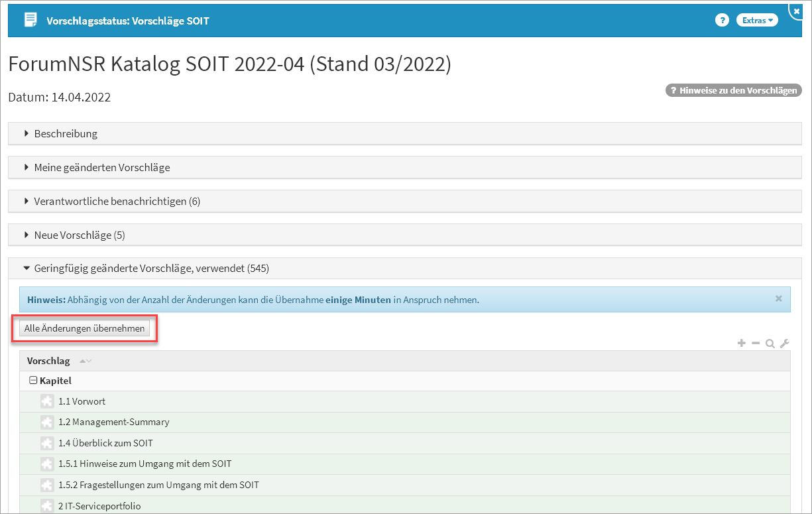The image size is (812, 514).
Task: Click the document icon in the header
Action: point(30,20)
